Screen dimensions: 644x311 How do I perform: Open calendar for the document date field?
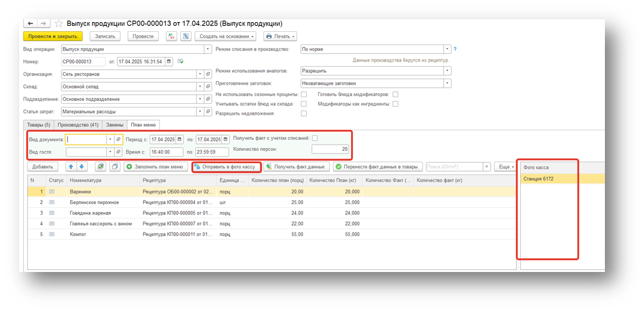pyautogui.click(x=170, y=62)
